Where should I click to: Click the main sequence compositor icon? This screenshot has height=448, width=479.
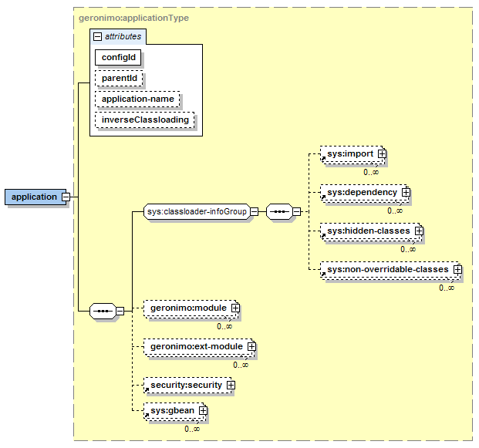pyautogui.click(x=103, y=312)
